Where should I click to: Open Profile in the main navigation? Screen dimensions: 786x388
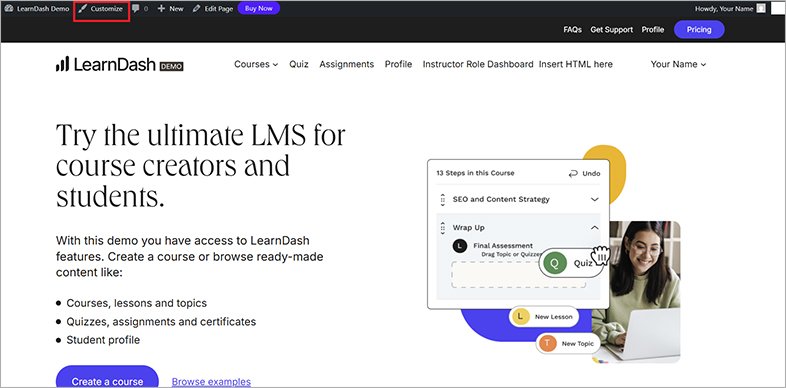click(399, 64)
